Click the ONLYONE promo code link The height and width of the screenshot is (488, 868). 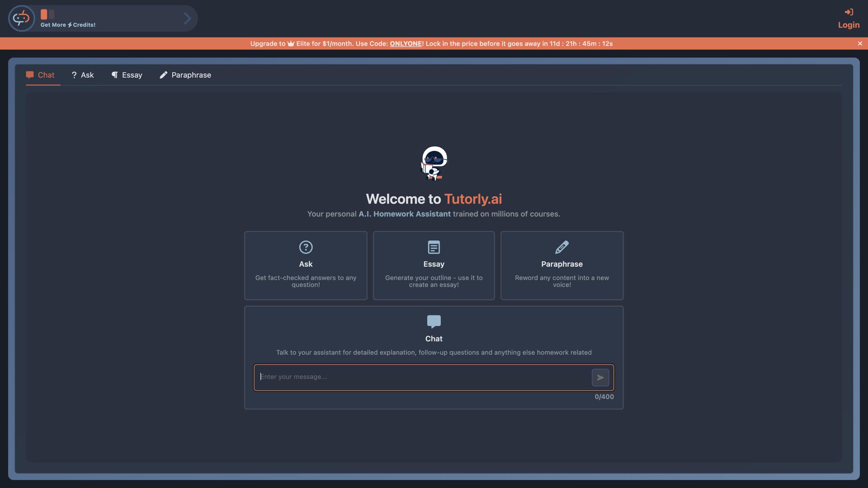click(x=406, y=44)
